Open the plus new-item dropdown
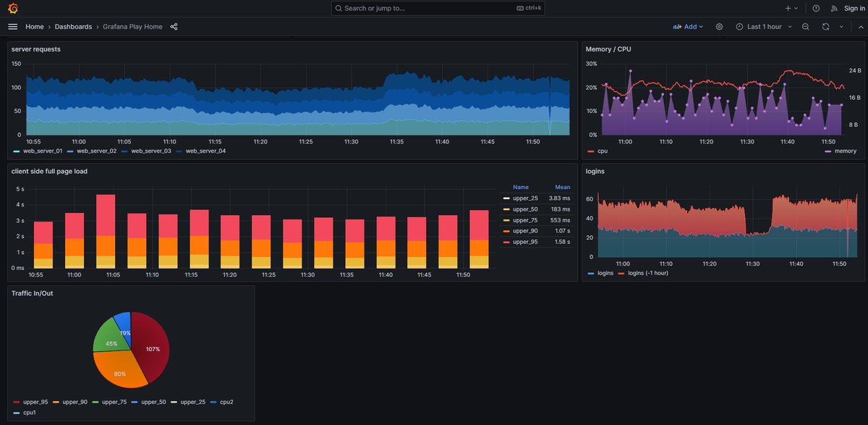Image resolution: width=868 pixels, height=425 pixels. [791, 8]
